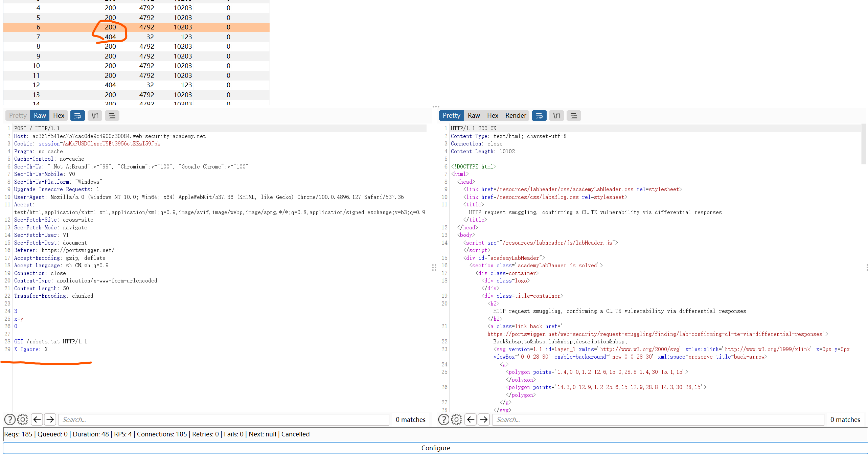The height and width of the screenshot is (454, 868).
Task: Select result row 10 in the table
Action: pos(136,66)
